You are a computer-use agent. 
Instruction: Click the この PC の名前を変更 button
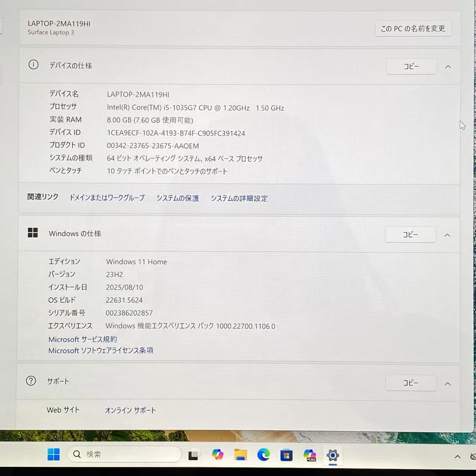tap(413, 28)
